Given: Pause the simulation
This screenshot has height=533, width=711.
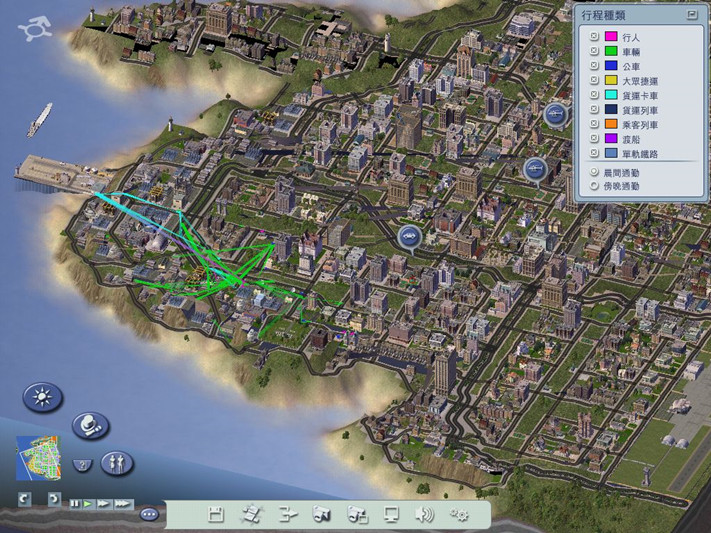Looking at the screenshot, I should [x=75, y=504].
